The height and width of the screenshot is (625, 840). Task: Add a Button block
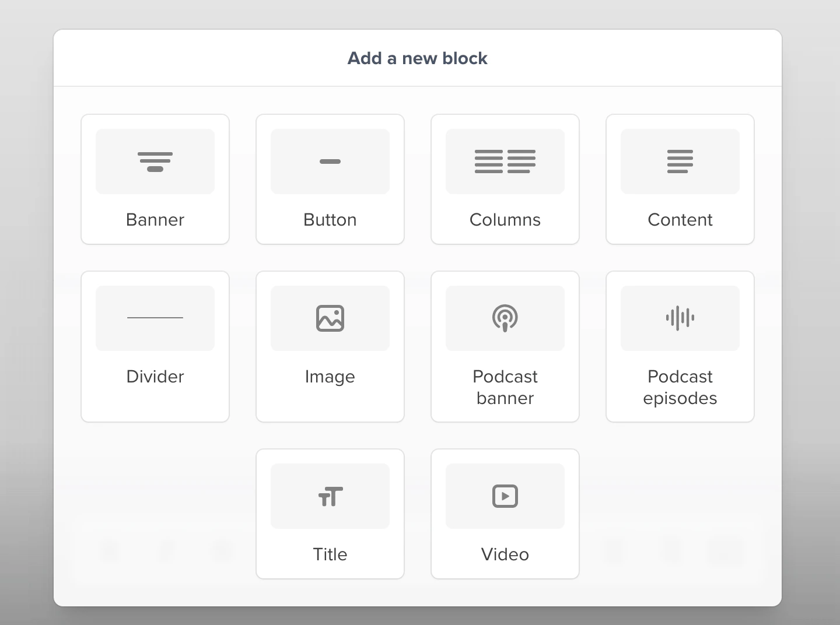coord(330,179)
